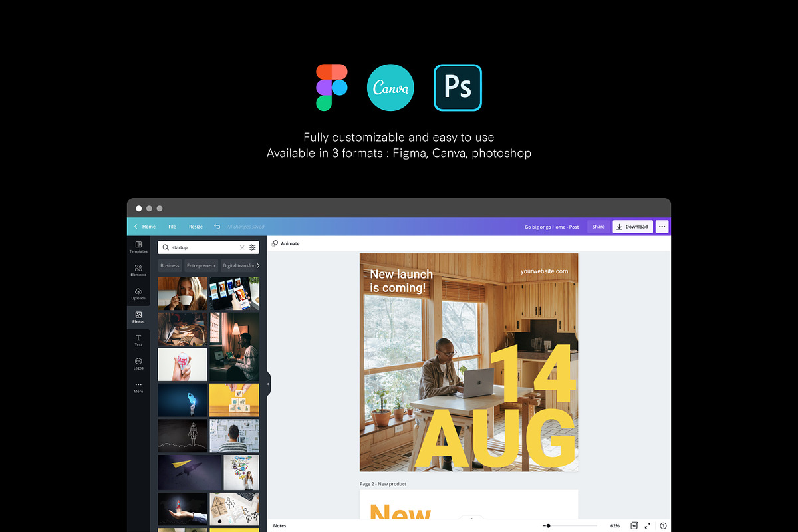The image size is (798, 532).
Task: Select the rocket over hand photo
Action: 182,509
